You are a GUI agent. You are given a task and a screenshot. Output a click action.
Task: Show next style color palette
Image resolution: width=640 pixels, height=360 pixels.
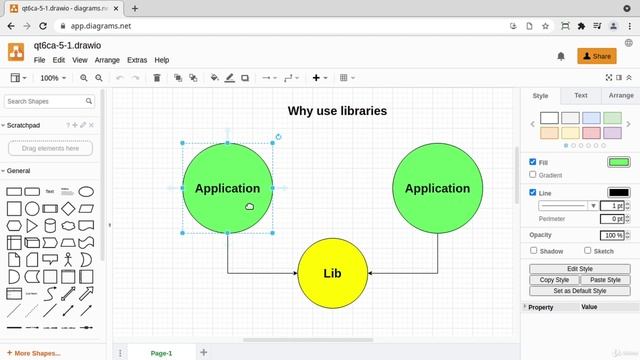[628, 124]
